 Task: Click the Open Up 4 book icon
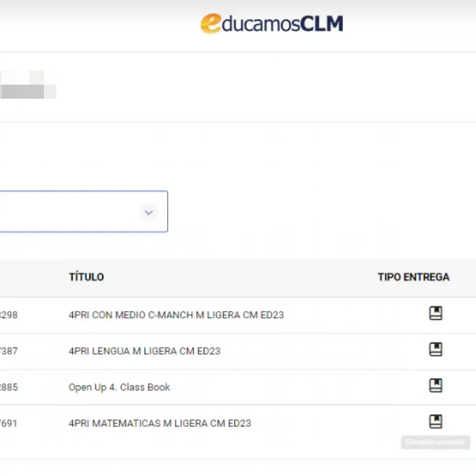[x=435, y=385]
